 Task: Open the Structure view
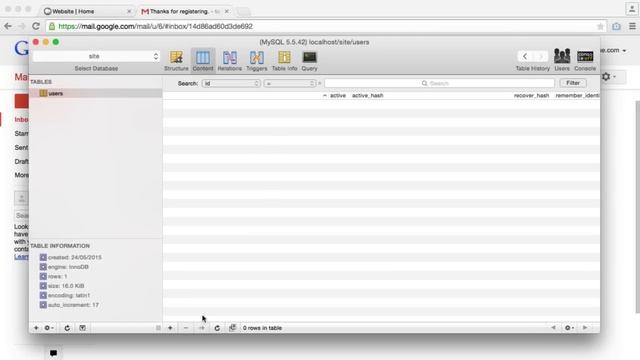point(176,61)
